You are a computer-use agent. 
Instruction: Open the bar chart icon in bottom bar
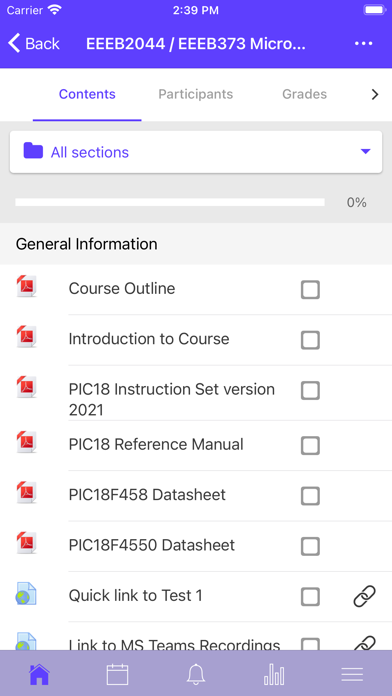pyautogui.click(x=274, y=675)
